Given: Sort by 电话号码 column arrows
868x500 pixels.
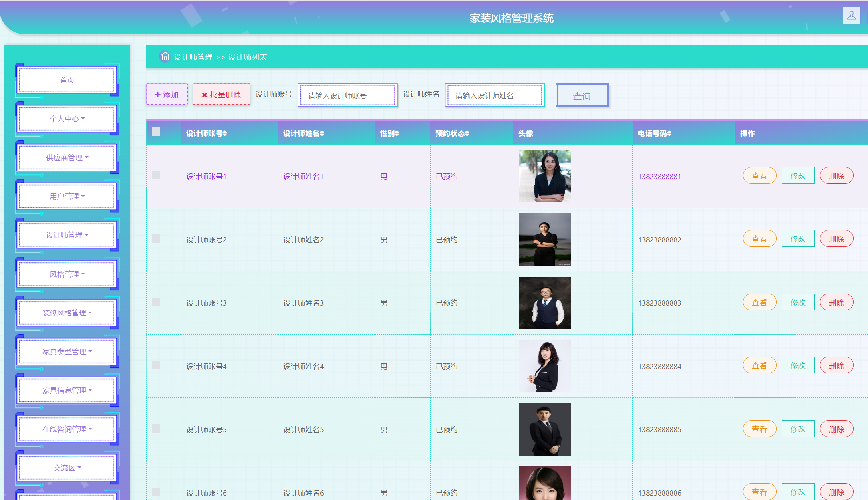Looking at the screenshot, I should point(669,133).
